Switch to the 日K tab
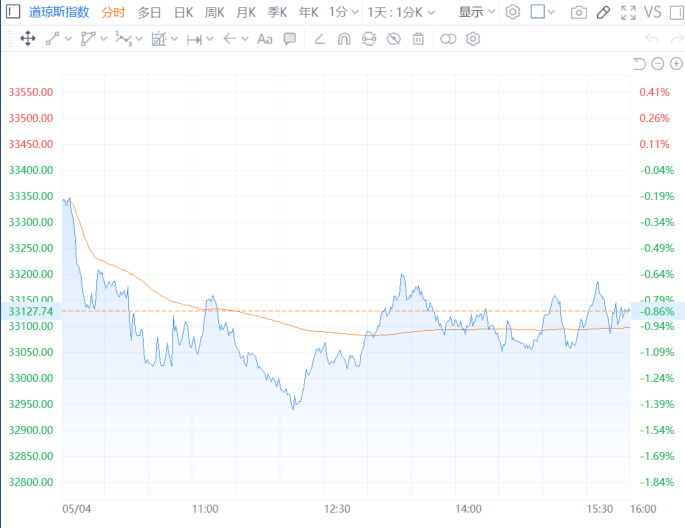 pyautogui.click(x=184, y=12)
